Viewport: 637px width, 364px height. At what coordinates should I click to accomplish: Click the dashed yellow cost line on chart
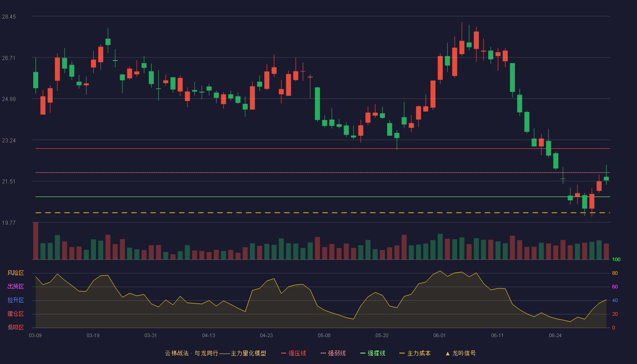323,213
